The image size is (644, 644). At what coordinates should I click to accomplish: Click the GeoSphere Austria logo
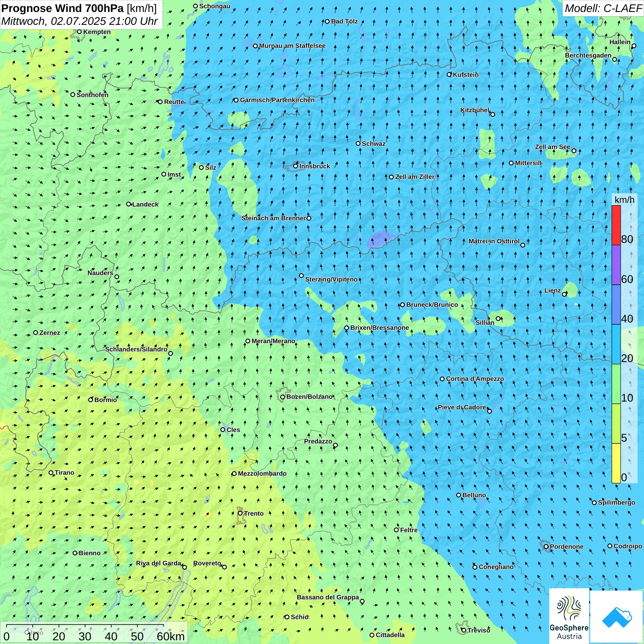pos(569,616)
